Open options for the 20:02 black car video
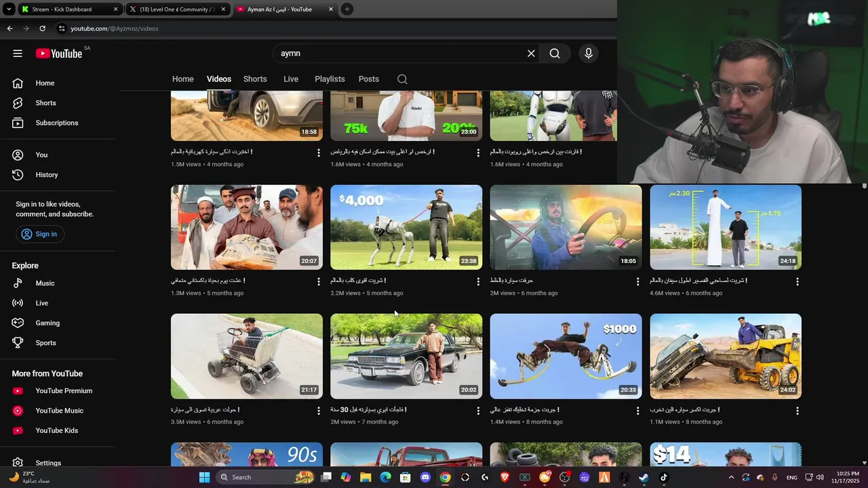Image resolution: width=868 pixels, height=488 pixels. tap(478, 411)
